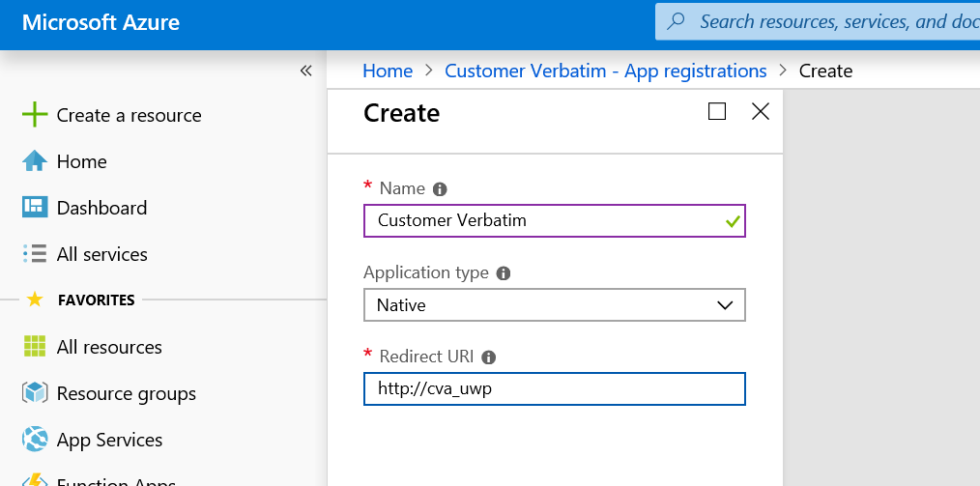
Task: Click the Create breadcrumb text
Action: coord(825,71)
